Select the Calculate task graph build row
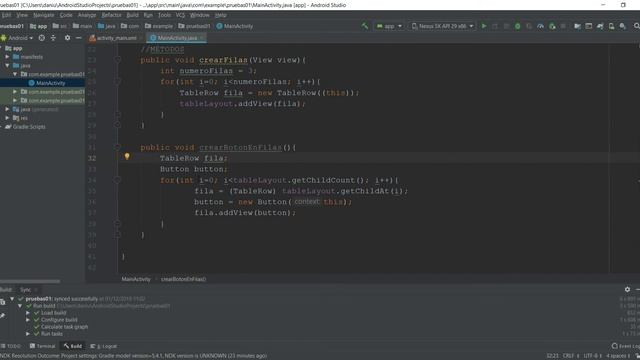640x360 pixels. click(x=64, y=327)
